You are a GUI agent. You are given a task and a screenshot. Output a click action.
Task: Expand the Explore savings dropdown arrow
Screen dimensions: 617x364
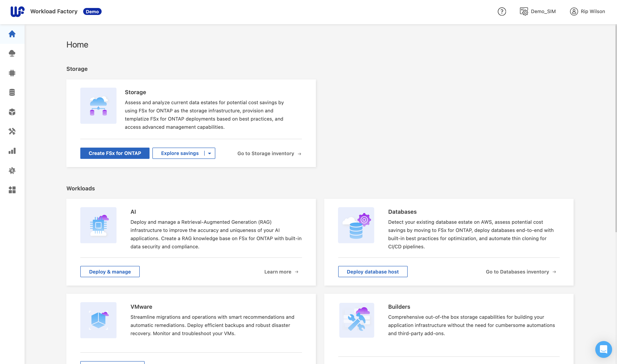[x=210, y=153]
